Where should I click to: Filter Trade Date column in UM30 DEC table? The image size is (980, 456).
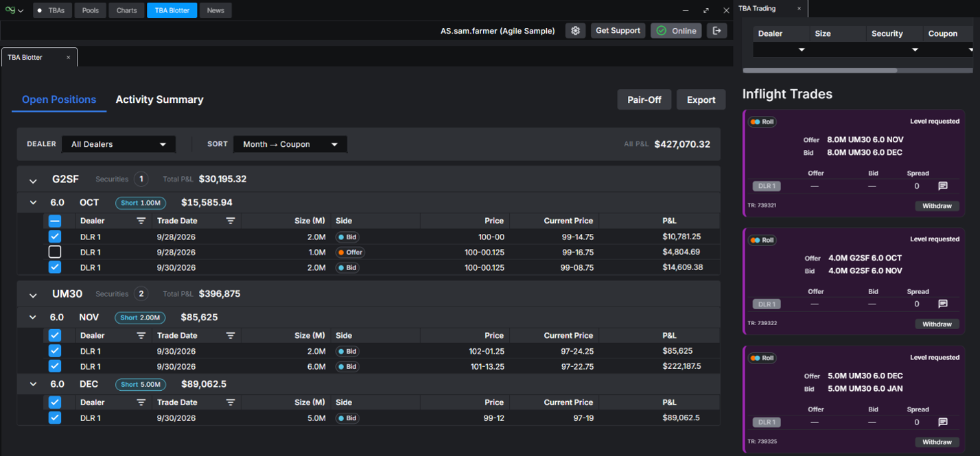231,403
